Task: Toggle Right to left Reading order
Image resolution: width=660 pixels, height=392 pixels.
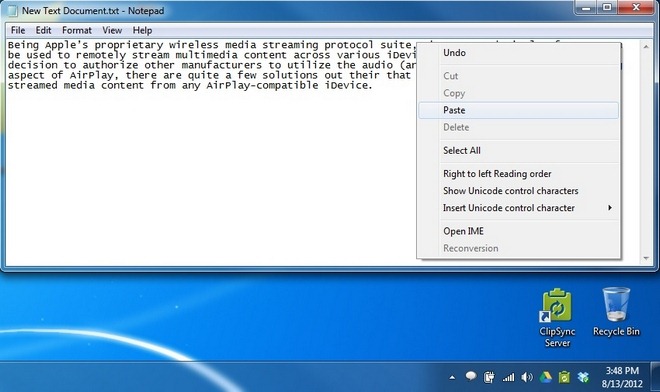Action: pyautogui.click(x=519, y=174)
